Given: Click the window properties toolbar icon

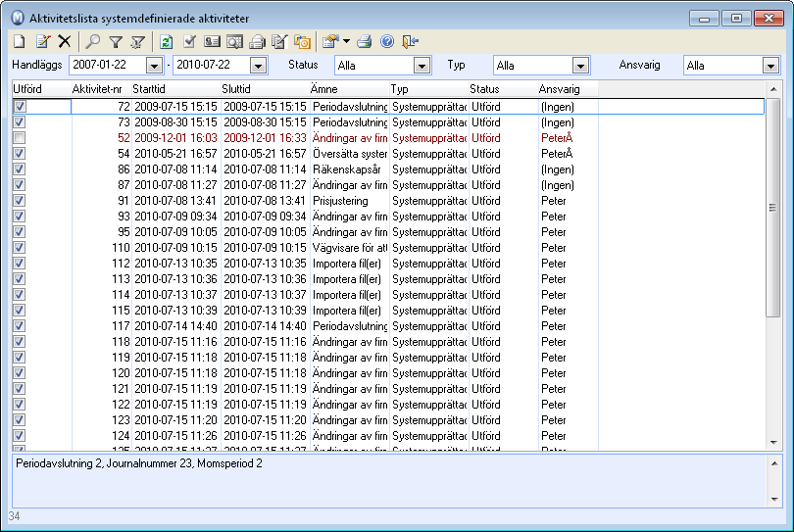Looking at the screenshot, I should point(330,41).
